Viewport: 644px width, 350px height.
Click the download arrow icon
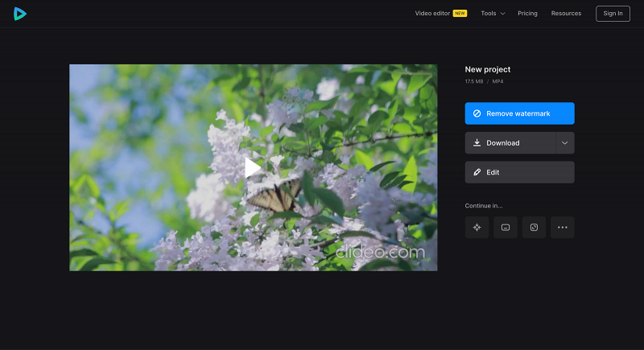(x=477, y=142)
